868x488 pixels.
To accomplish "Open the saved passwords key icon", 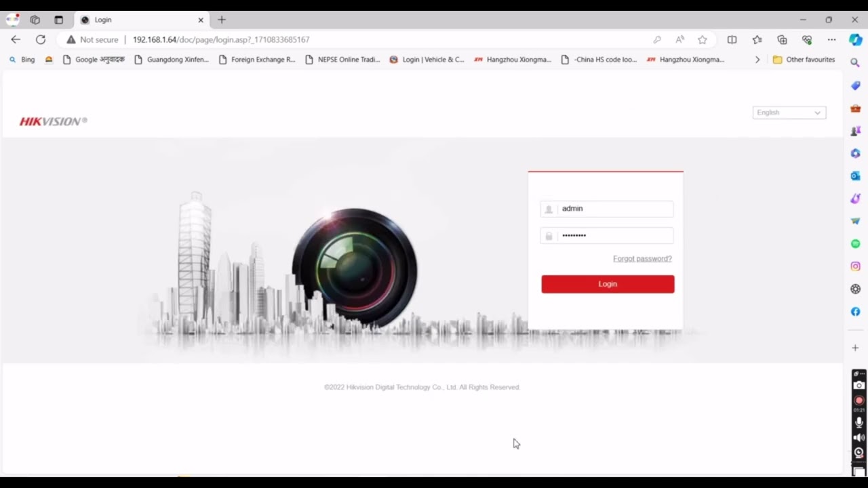I will pos(657,39).
